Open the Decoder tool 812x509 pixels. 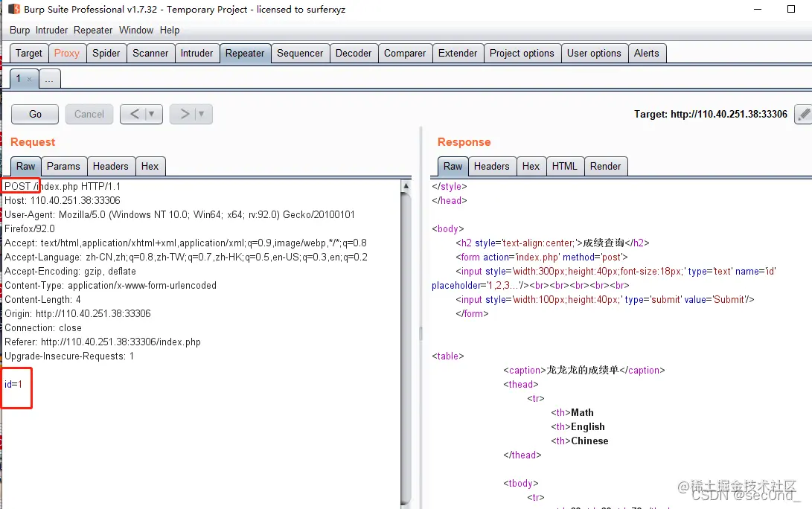click(x=354, y=53)
